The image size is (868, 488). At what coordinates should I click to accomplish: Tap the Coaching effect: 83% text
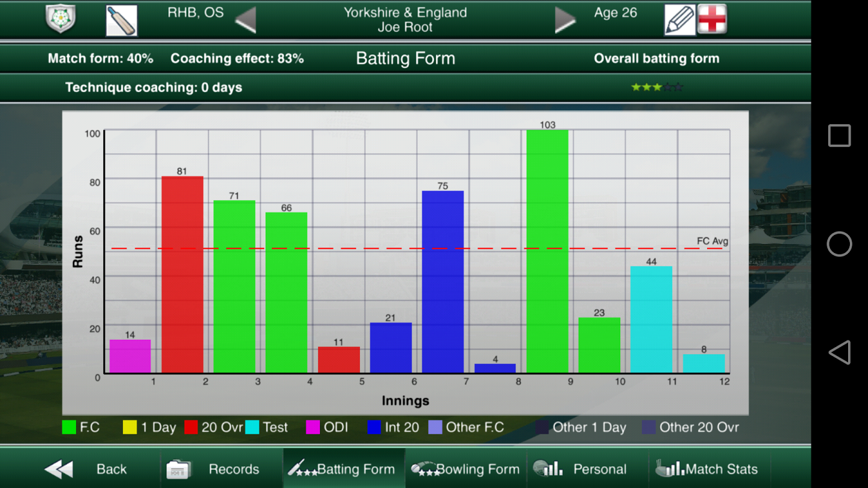coord(237,58)
